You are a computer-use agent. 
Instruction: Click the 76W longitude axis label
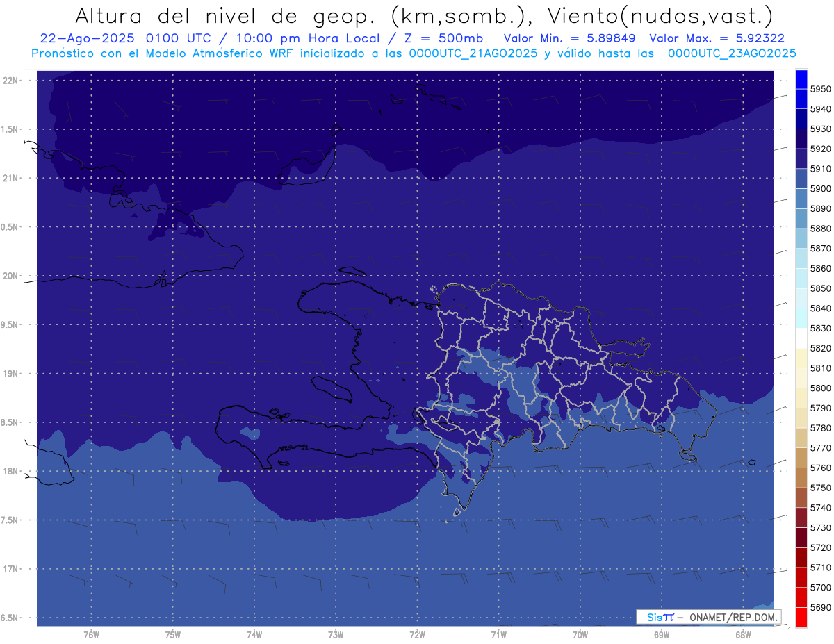click(91, 634)
